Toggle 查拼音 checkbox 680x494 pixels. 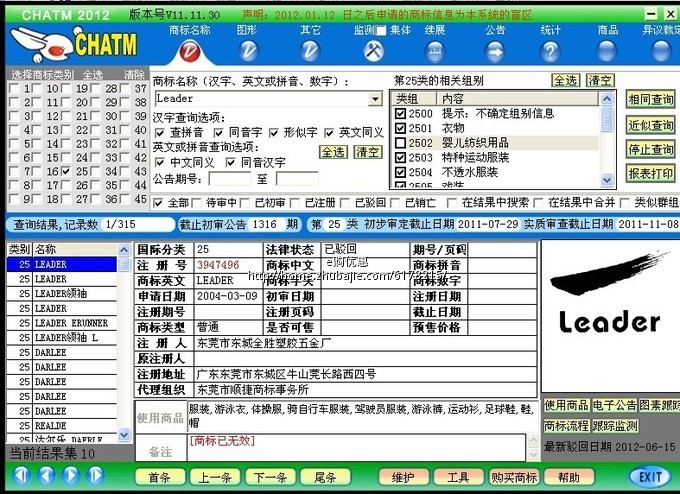click(160, 132)
